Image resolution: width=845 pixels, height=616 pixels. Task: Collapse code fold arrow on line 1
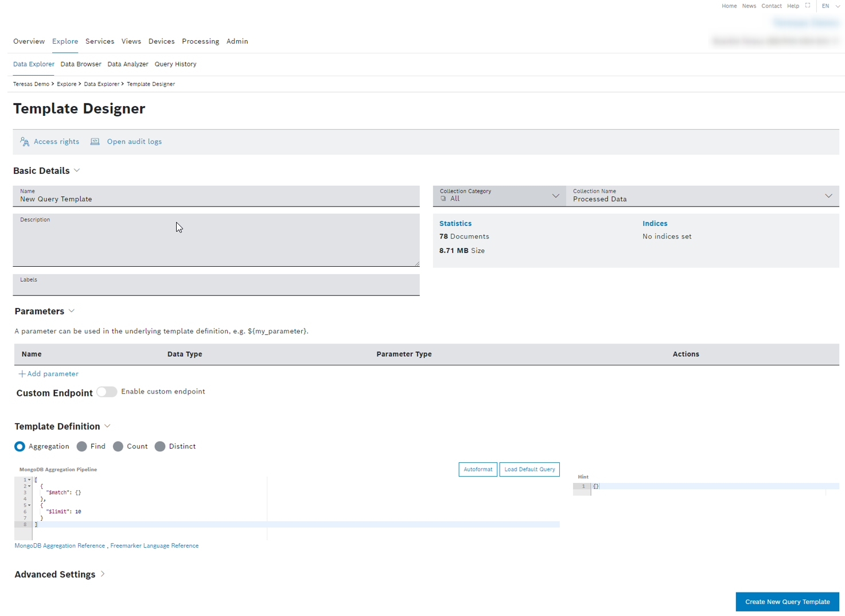[29, 479]
